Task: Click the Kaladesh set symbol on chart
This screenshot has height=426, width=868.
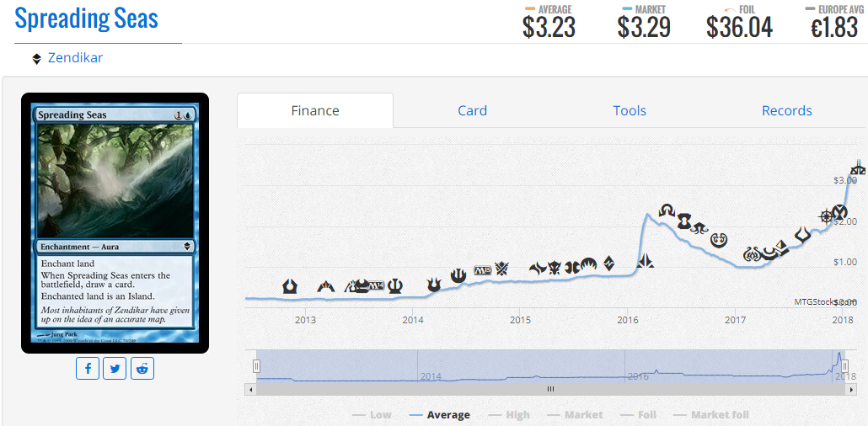Action: [719, 240]
